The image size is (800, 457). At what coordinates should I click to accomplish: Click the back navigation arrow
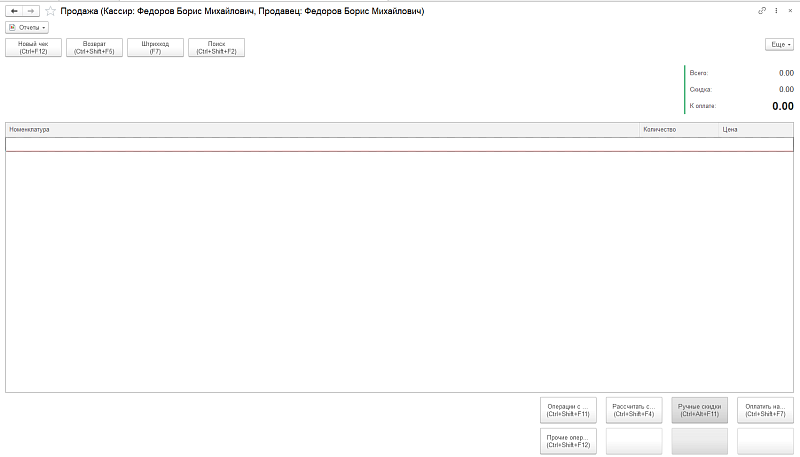(14, 11)
